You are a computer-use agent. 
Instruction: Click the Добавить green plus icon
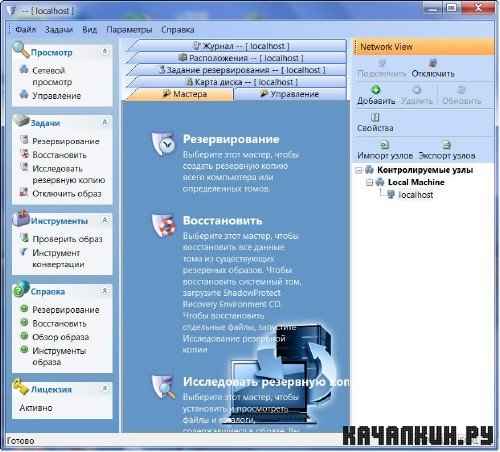point(376,89)
